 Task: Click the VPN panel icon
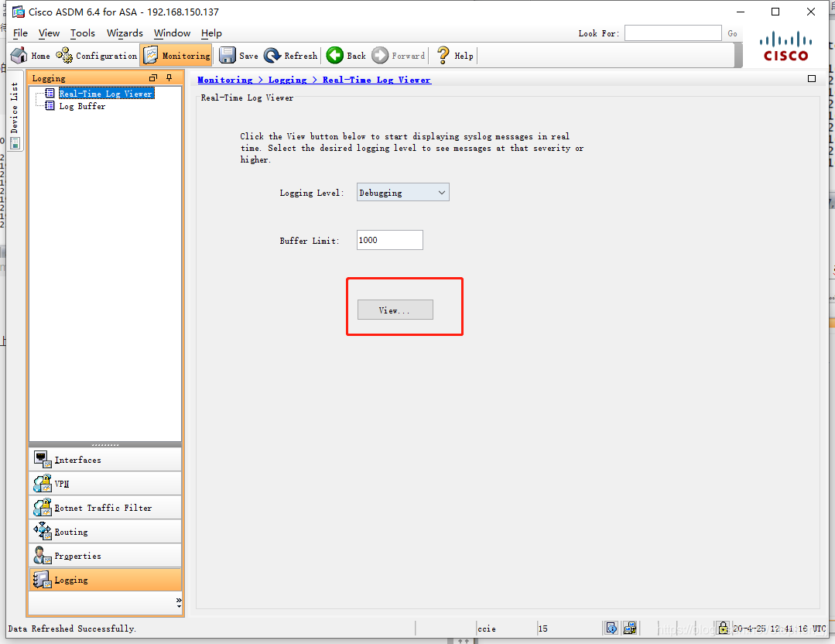pyautogui.click(x=43, y=483)
